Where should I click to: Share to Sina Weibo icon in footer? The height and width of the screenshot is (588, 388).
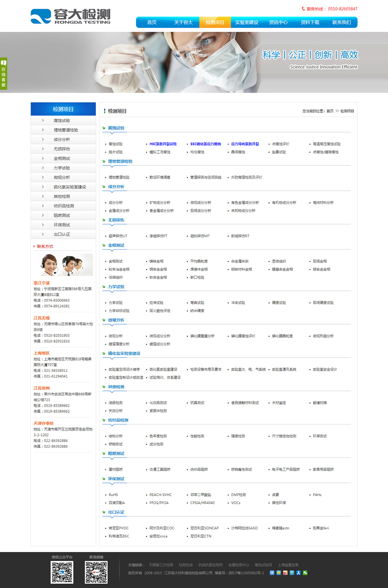pos(285,573)
